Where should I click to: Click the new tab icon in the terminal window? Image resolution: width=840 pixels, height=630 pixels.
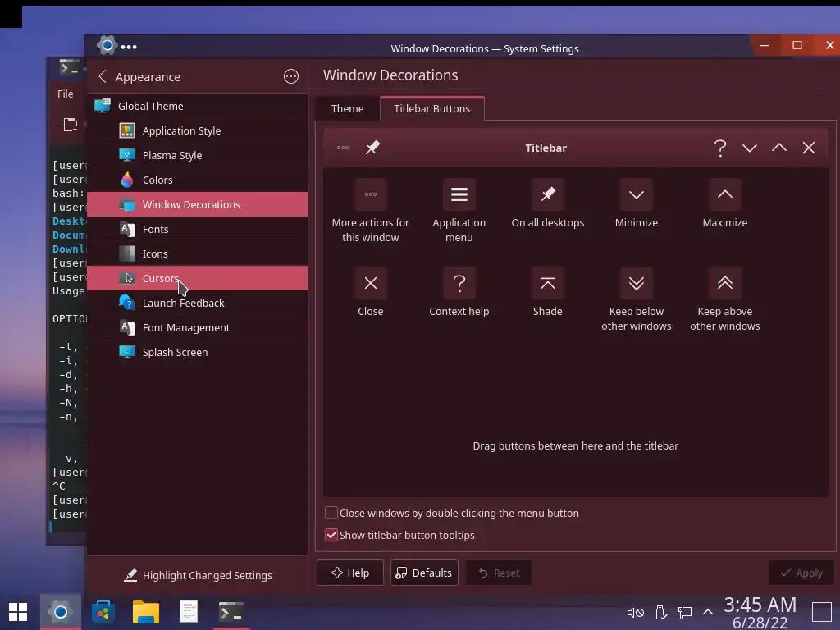point(71,125)
